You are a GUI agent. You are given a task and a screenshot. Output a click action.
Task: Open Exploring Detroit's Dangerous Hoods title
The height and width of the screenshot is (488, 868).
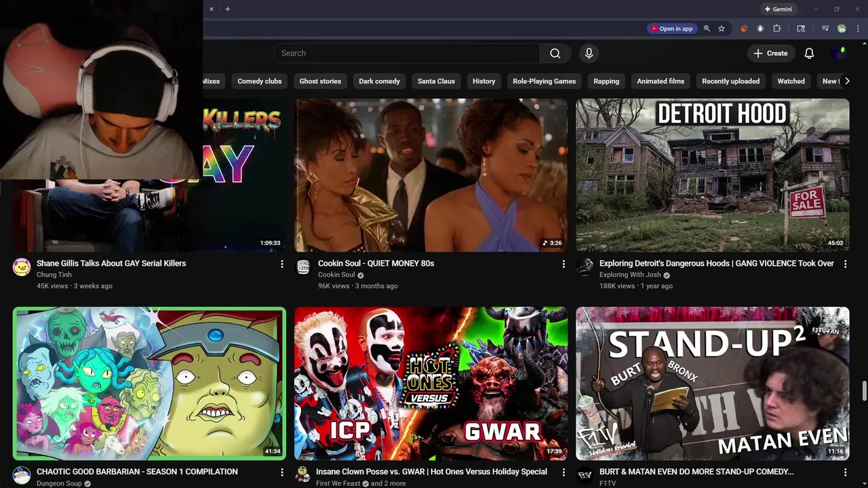[717, 263]
